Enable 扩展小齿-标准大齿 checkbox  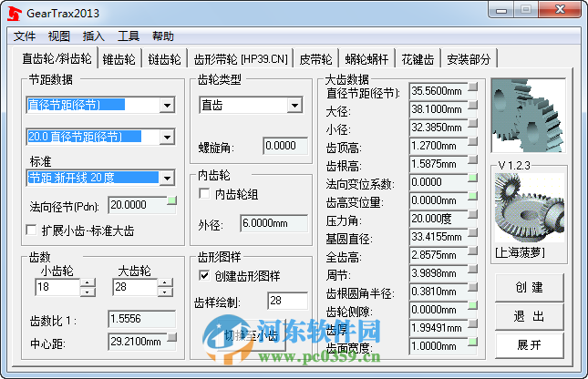click(32, 230)
